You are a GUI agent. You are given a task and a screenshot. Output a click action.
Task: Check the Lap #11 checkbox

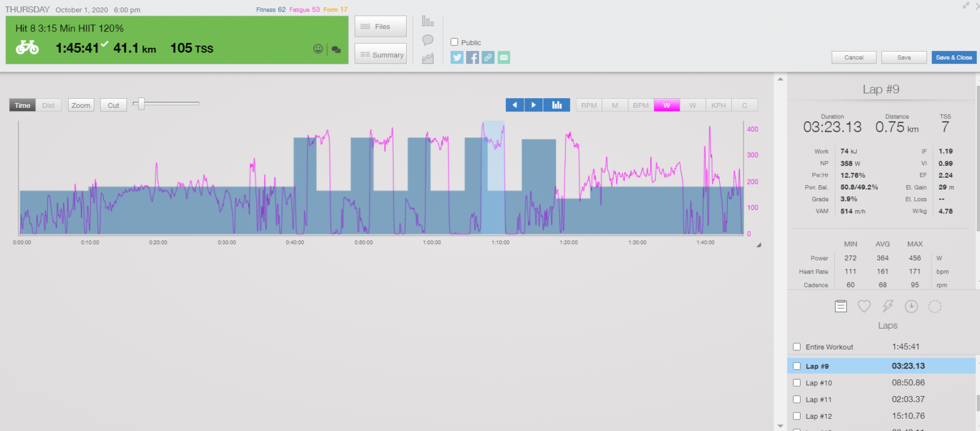[x=797, y=399]
